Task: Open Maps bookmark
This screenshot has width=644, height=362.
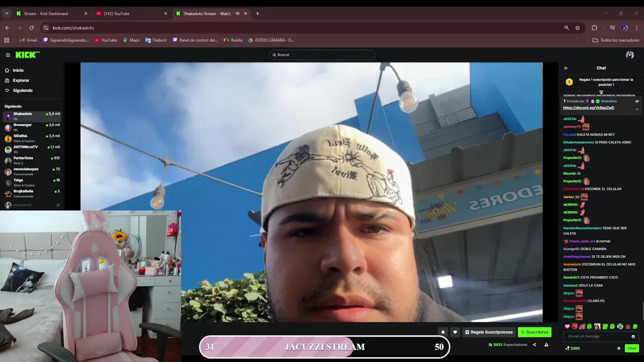Action: (131, 40)
